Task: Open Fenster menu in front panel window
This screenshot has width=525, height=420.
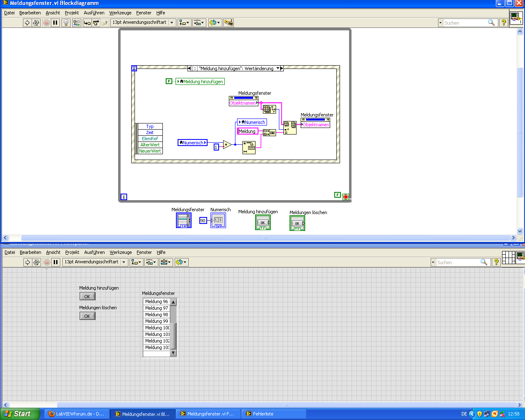Action: point(144,252)
